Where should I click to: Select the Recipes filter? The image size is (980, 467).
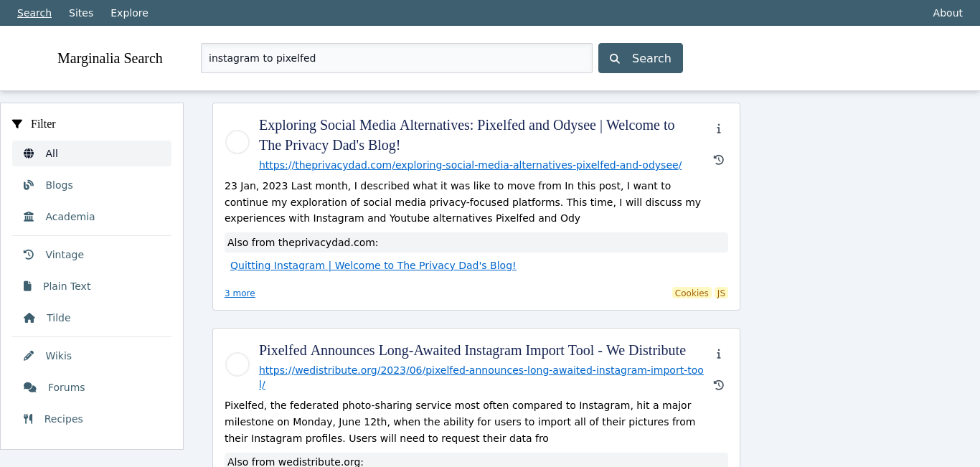pos(92,419)
